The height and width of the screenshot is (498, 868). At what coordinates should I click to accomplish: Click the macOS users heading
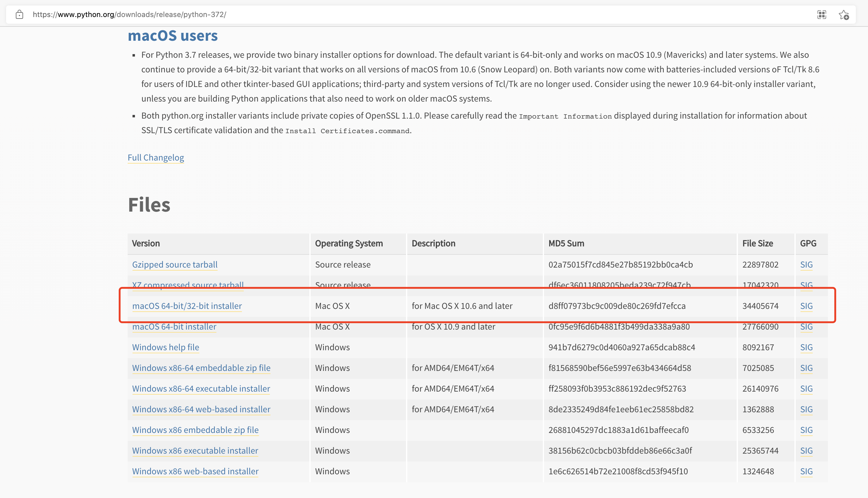pyautogui.click(x=173, y=36)
